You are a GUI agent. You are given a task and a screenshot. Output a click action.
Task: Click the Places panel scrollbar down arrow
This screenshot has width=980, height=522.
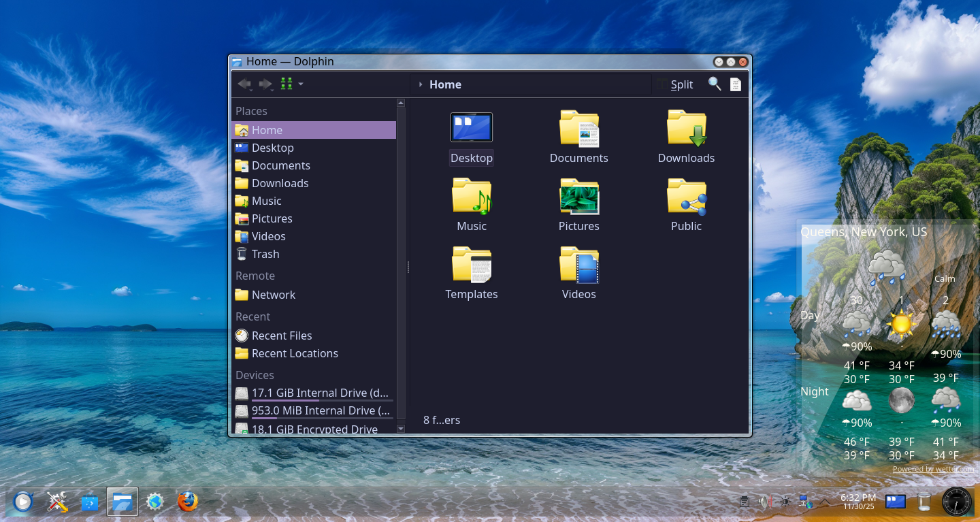click(x=401, y=429)
